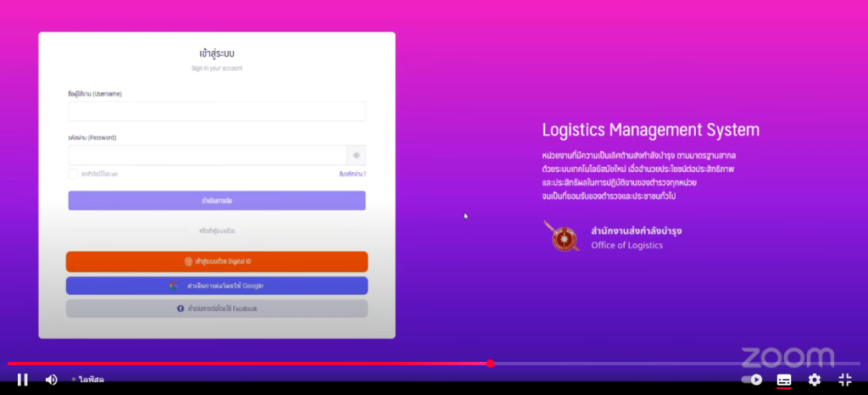Sign in with Digital ID button
This screenshot has height=395, width=868.
tap(217, 262)
